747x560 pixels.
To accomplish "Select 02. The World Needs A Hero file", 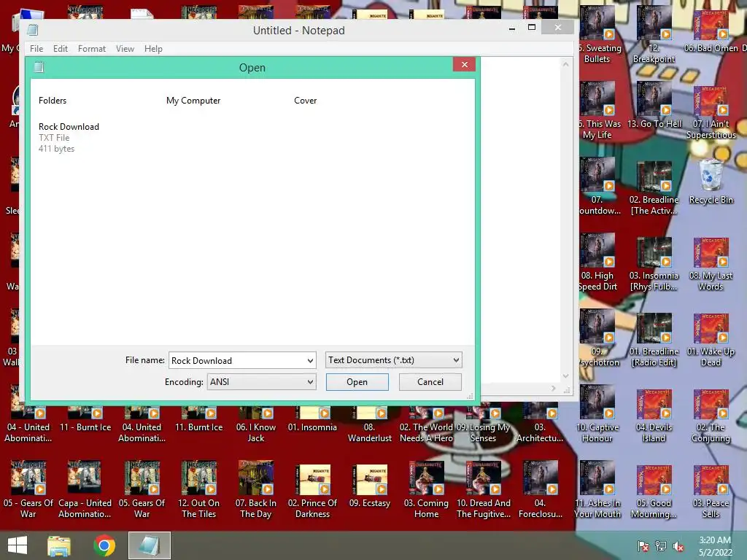I will coord(426,425).
